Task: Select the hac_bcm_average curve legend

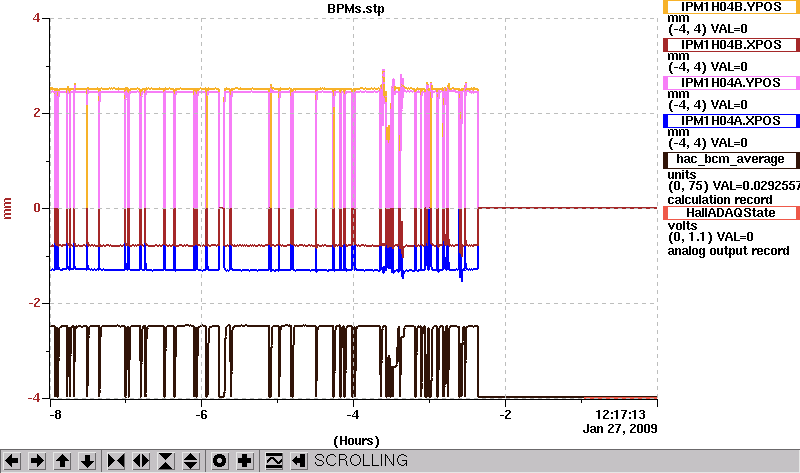Action: [x=731, y=160]
